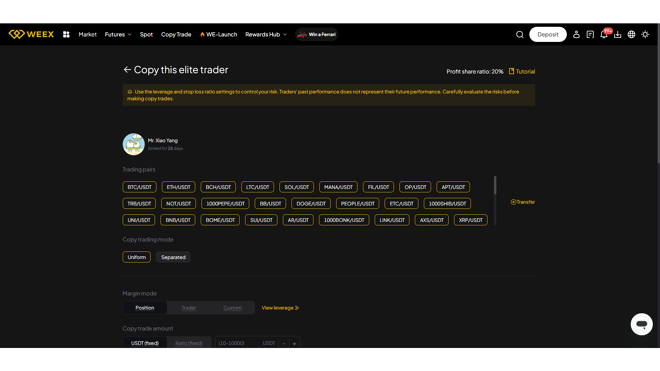Open the Market menu
The height and width of the screenshot is (371, 660).
coord(88,35)
